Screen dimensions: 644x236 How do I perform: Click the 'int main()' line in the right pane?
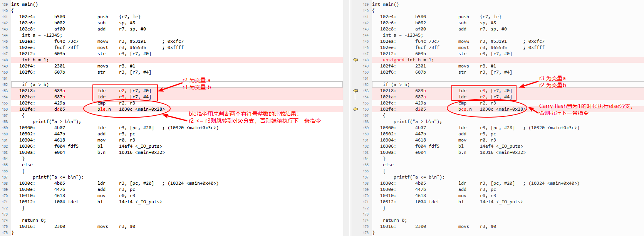(x=385, y=4)
